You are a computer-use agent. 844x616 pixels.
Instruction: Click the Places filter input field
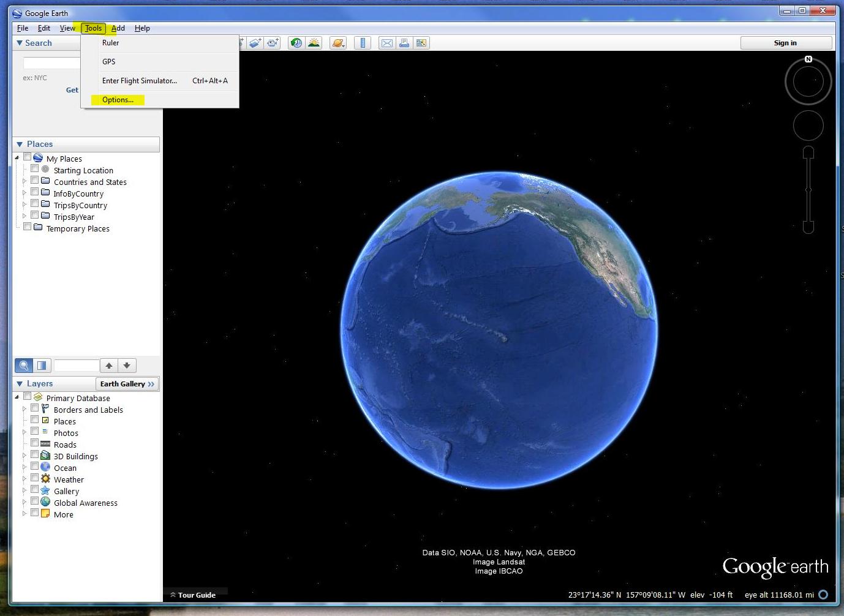coord(77,366)
